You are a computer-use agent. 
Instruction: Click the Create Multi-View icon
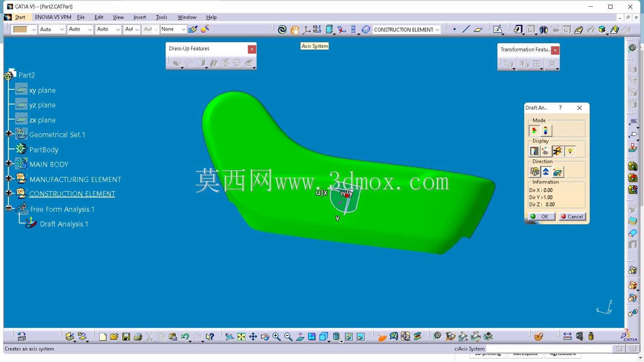[312, 337]
